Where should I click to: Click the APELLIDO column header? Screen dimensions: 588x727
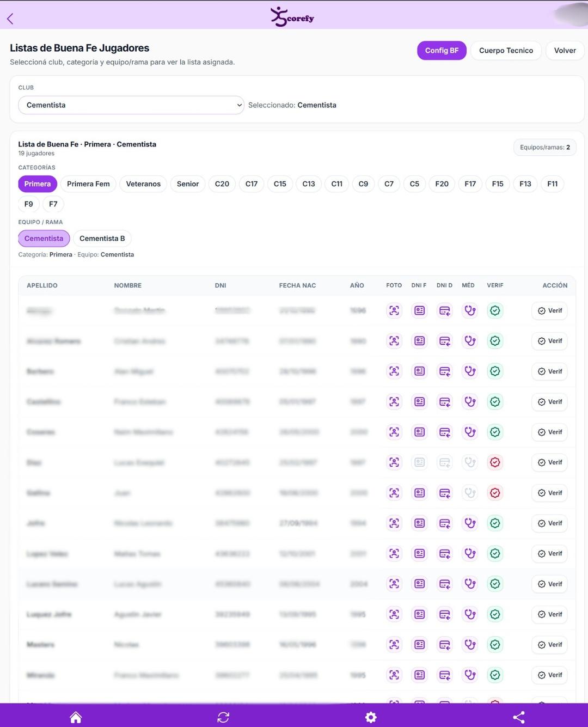(x=42, y=285)
